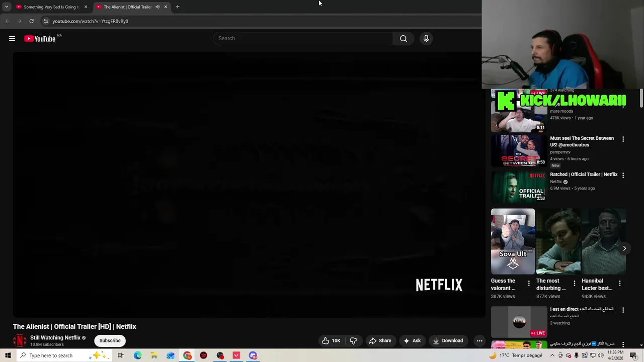Open options menu for Ratched trailer
Viewport: 644px width, 362px height.
pyautogui.click(x=623, y=175)
